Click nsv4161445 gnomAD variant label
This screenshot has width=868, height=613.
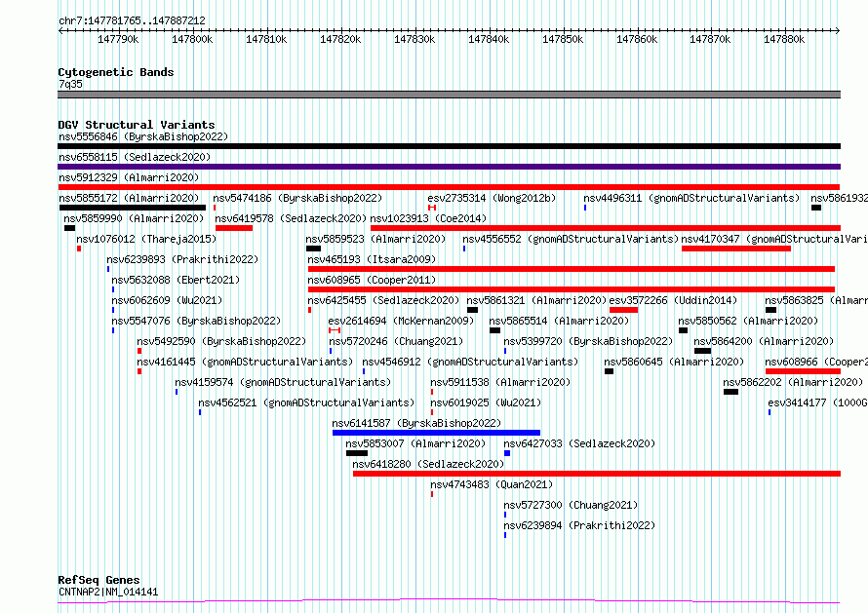[245, 362]
